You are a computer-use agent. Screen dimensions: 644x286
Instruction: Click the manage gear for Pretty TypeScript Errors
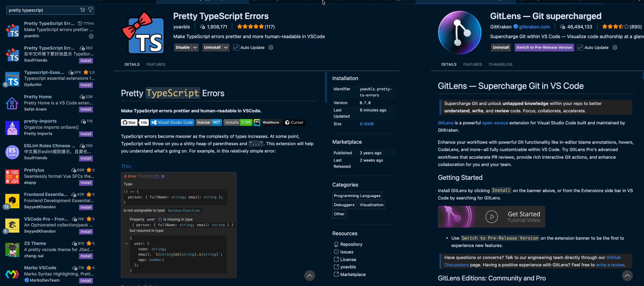point(91,36)
